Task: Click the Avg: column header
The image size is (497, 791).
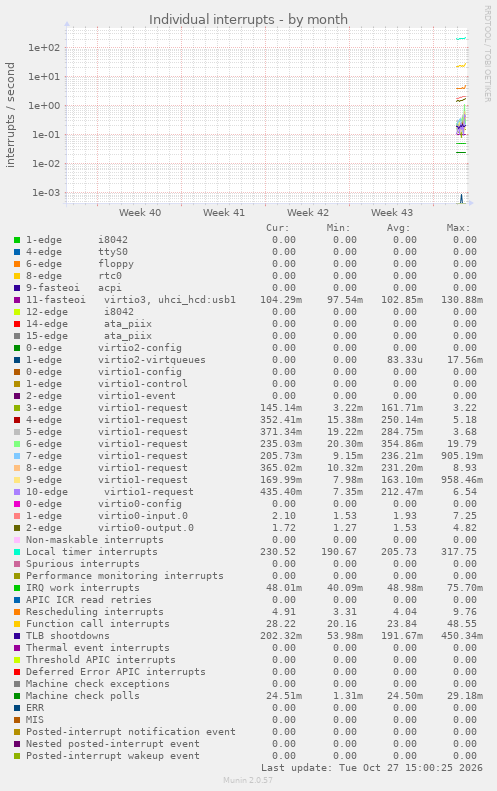Action: (x=399, y=228)
